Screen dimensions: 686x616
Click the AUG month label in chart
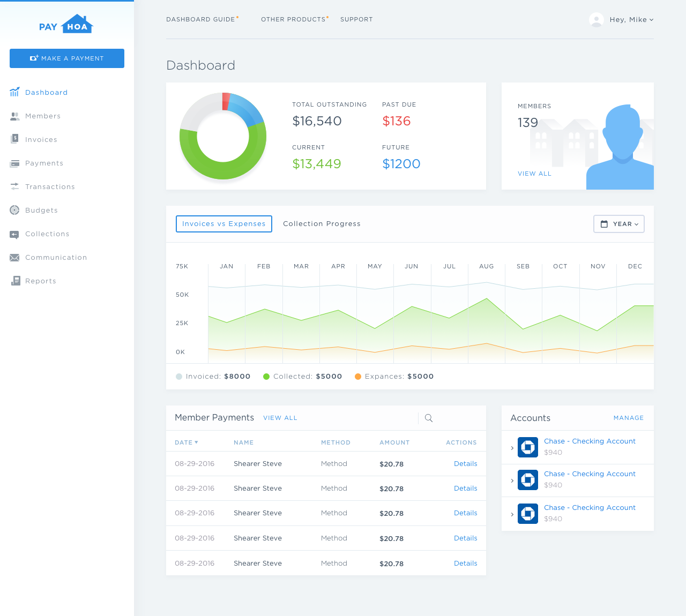point(487,266)
